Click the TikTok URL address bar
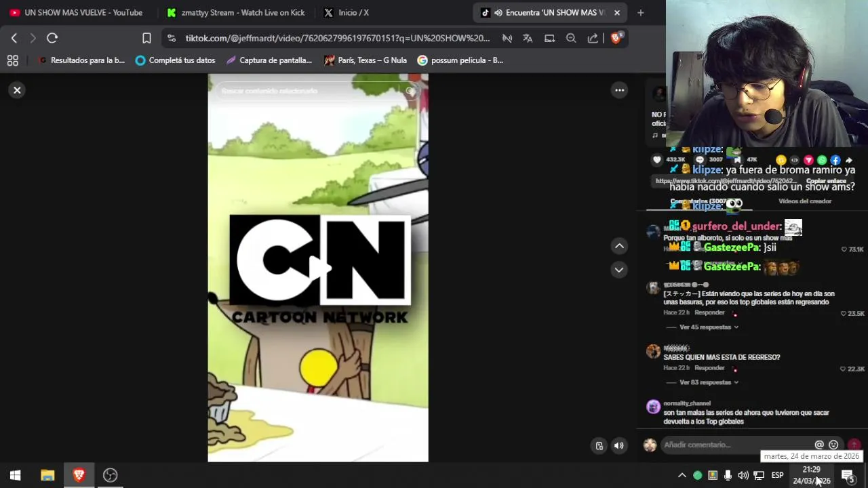The image size is (868, 488). point(338,38)
